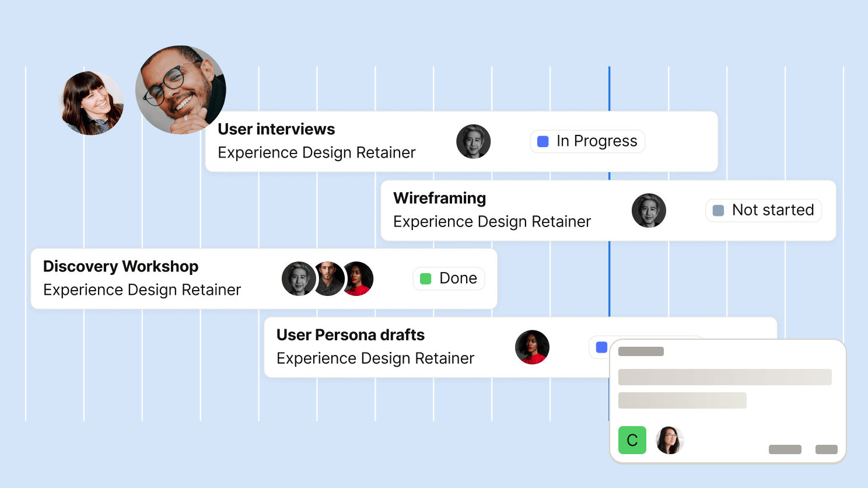Click the large smiling man with glasses photo
868x488 pixels.
click(x=181, y=90)
